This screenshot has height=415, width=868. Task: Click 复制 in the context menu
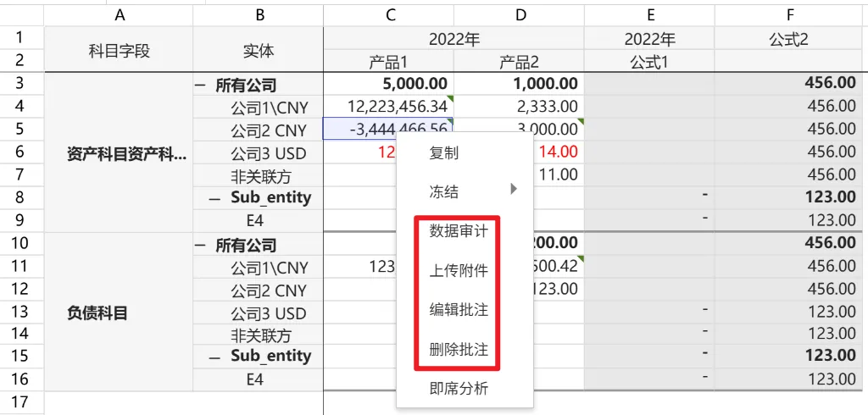tap(444, 153)
